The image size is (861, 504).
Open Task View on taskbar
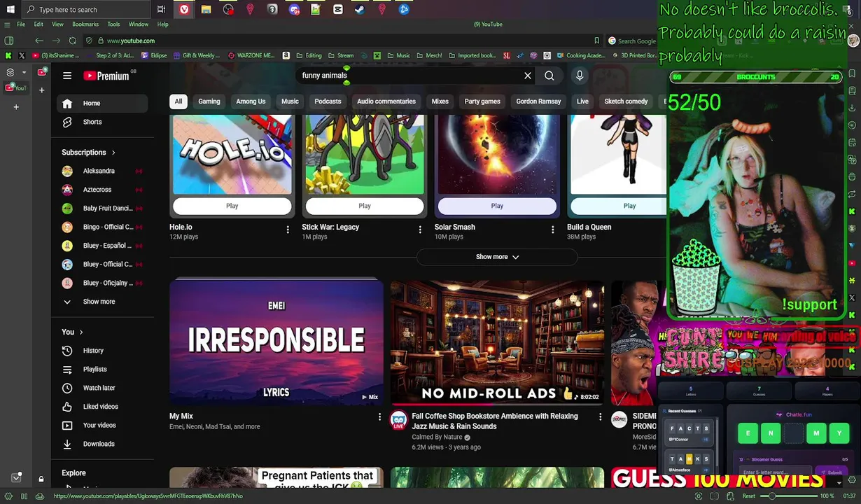coord(161,9)
